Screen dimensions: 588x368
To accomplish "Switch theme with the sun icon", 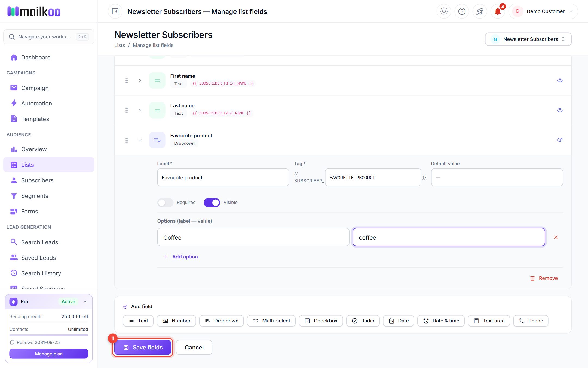I will (444, 11).
